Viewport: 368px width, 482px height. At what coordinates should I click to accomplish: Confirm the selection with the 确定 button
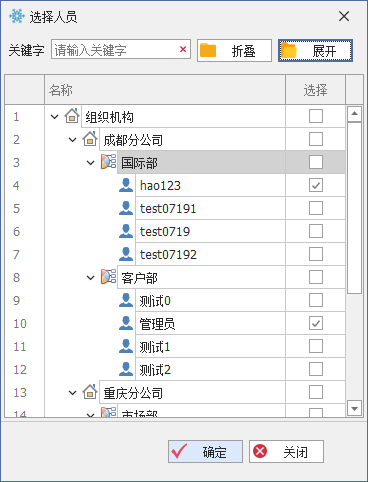click(205, 452)
